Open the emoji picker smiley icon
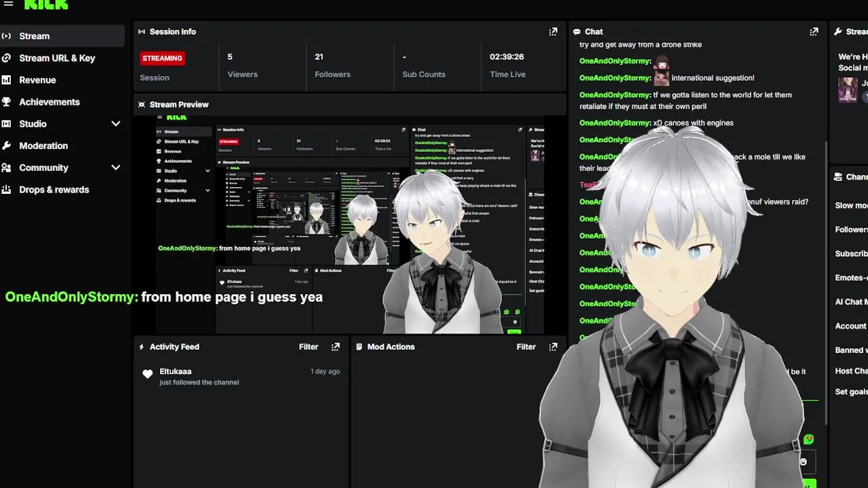Viewport: 868px width, 488px height. (804, 462)
